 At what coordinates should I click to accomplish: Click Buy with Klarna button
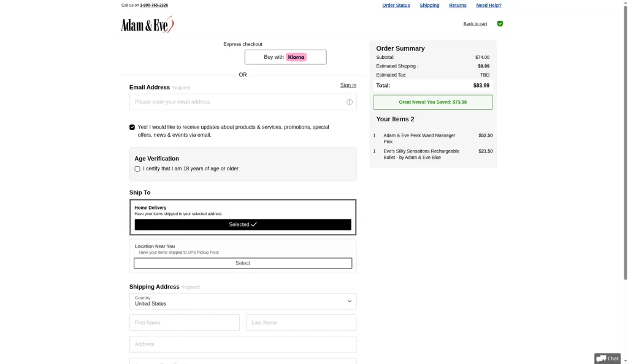pos(285,57)
